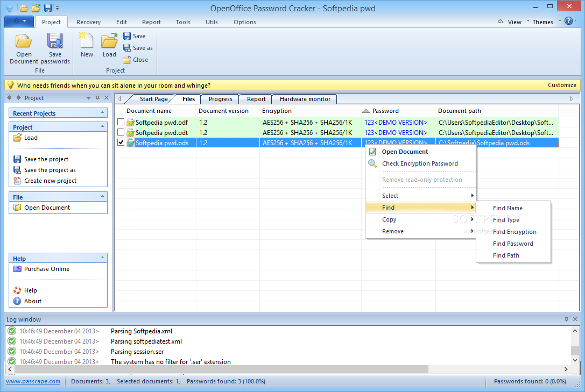Collapse the File sidebar panel
The image size is (585, 392).
pyautogui.click(x=103, y=197)
